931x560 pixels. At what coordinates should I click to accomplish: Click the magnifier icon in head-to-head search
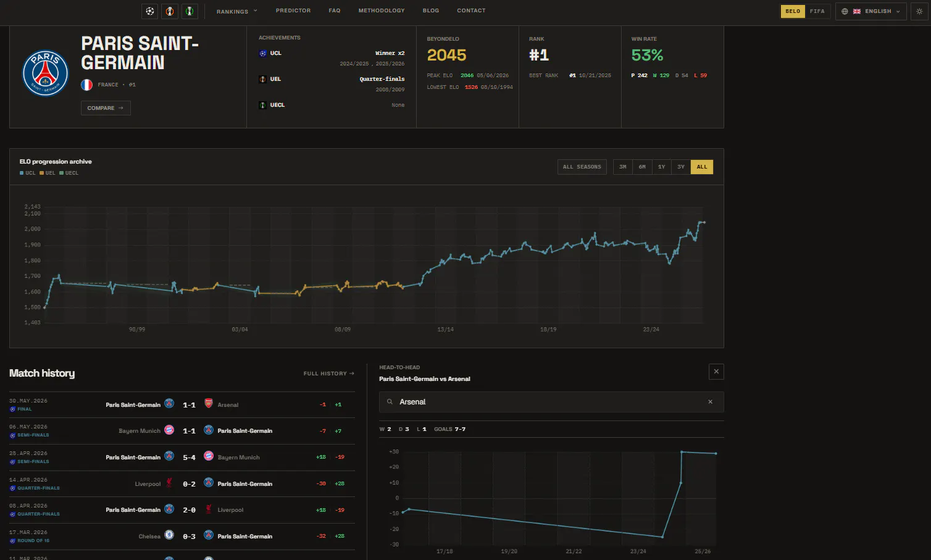click(x=390, y=402)
